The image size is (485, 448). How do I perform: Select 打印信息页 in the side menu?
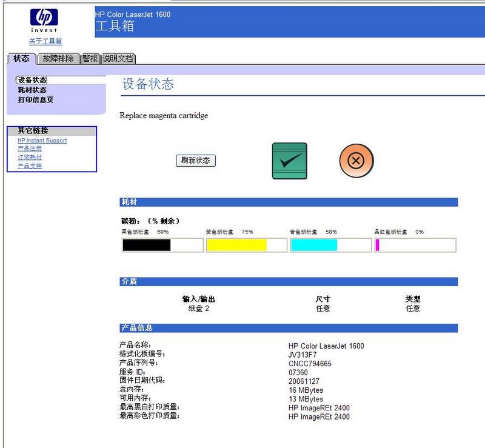[x=36, y=100]
